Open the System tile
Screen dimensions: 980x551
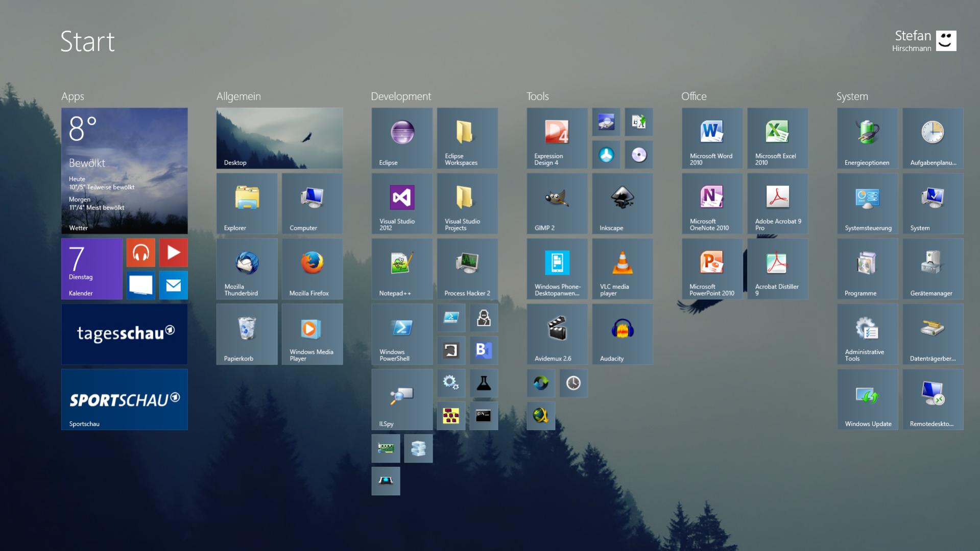[933, 203]
